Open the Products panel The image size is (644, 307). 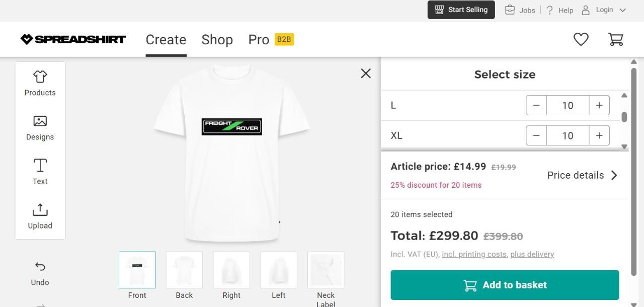40,84
